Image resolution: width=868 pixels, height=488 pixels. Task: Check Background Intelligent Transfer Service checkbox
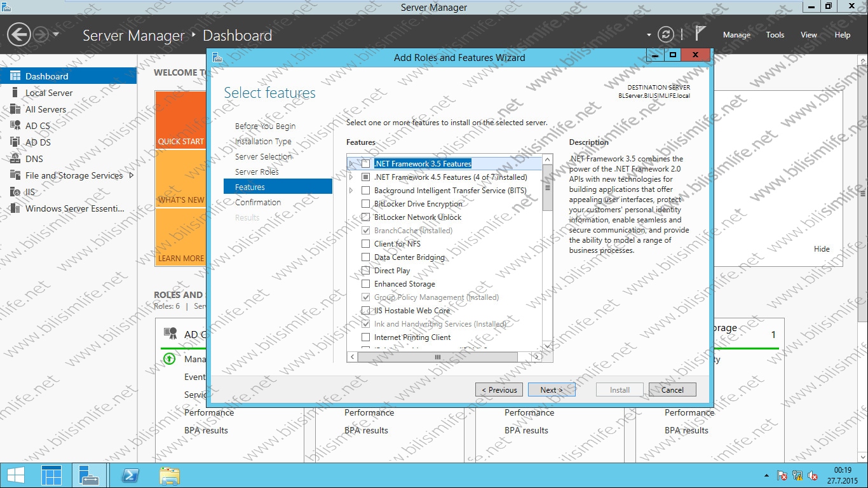pyautogui.click(x=365, y=191)
